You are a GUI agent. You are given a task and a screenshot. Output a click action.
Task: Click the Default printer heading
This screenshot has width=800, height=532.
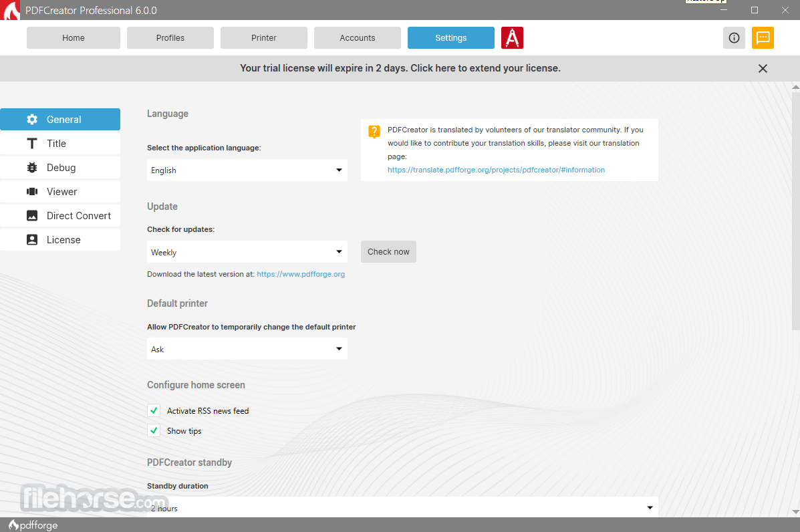[x=177, y=303]
